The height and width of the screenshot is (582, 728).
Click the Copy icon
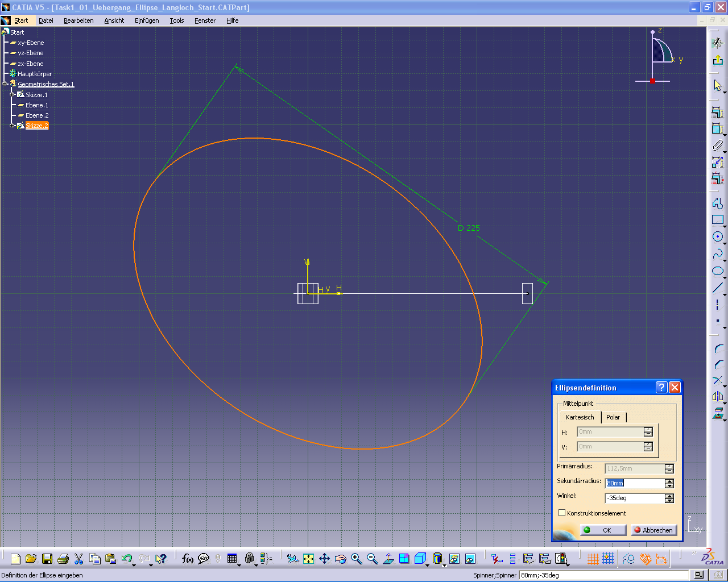(95, 559)
